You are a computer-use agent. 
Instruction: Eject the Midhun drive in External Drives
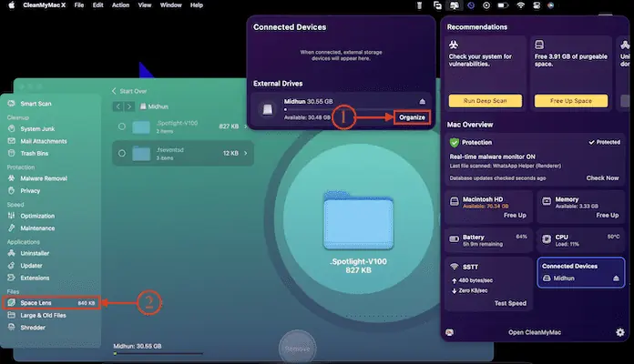(x=420, y=101)
